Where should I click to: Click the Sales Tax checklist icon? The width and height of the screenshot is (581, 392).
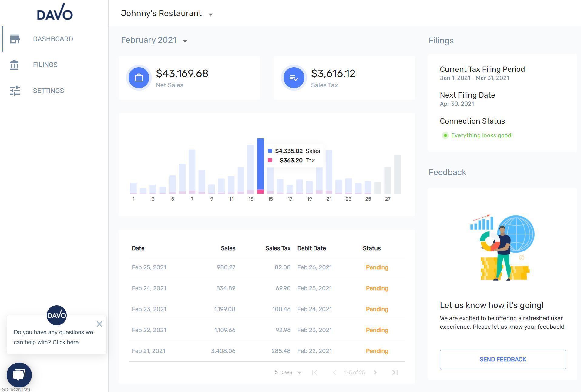point(294,78)
